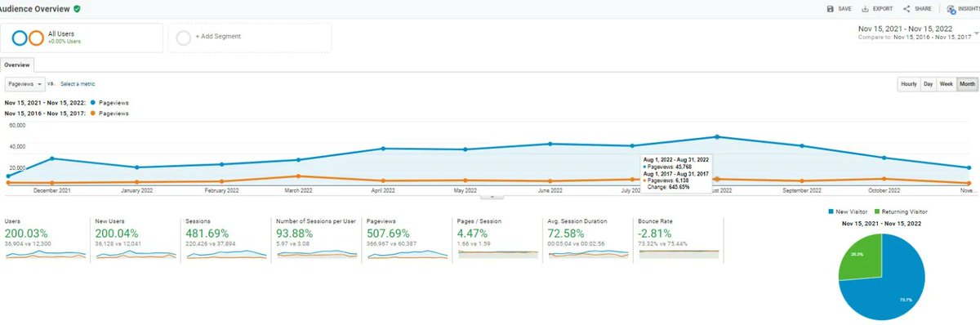980x325 pixels.
Task: Select the Overview tab
Action: [x=17, y=65]
